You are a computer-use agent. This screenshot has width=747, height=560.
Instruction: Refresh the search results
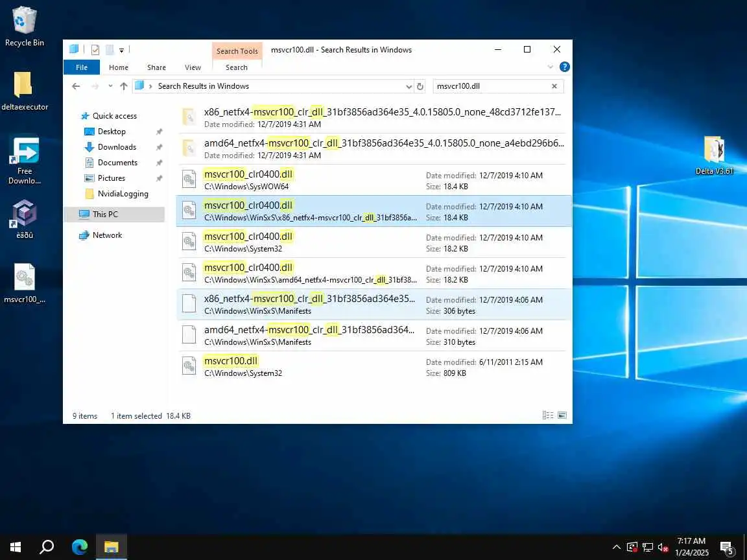(x=420, y=87)
